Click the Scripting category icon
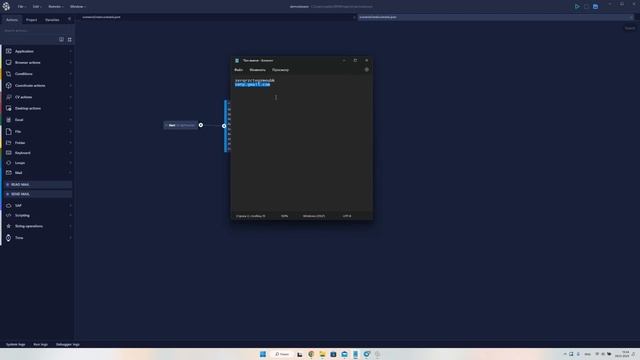The image size is (640, 360). [9, 216]
